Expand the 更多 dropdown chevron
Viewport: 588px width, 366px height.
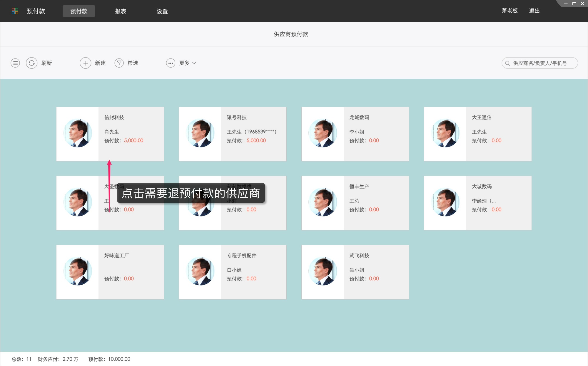click(x=194, y=63)
